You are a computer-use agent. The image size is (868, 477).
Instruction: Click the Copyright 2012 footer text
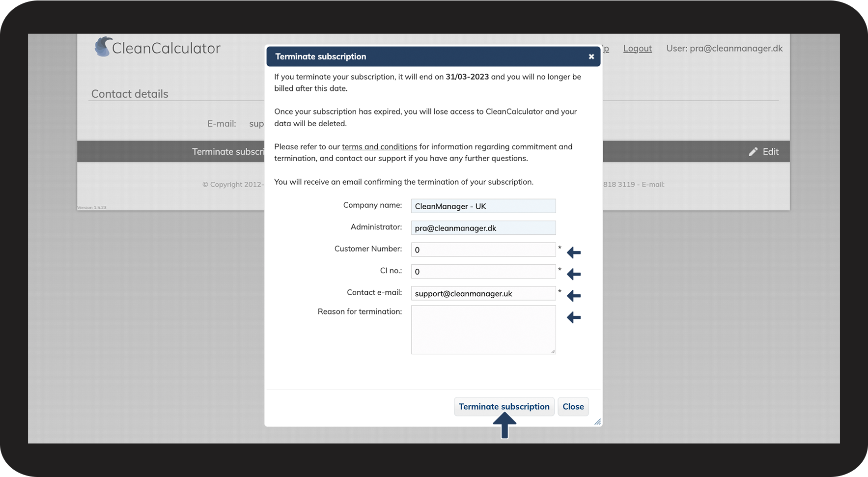tap(233, 185)
